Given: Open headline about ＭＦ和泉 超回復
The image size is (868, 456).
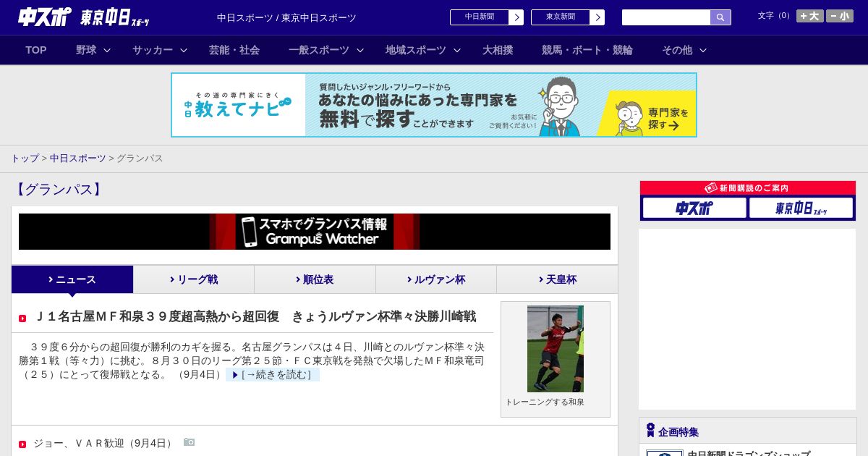Looking at the screenshot, I should (255, 317).
